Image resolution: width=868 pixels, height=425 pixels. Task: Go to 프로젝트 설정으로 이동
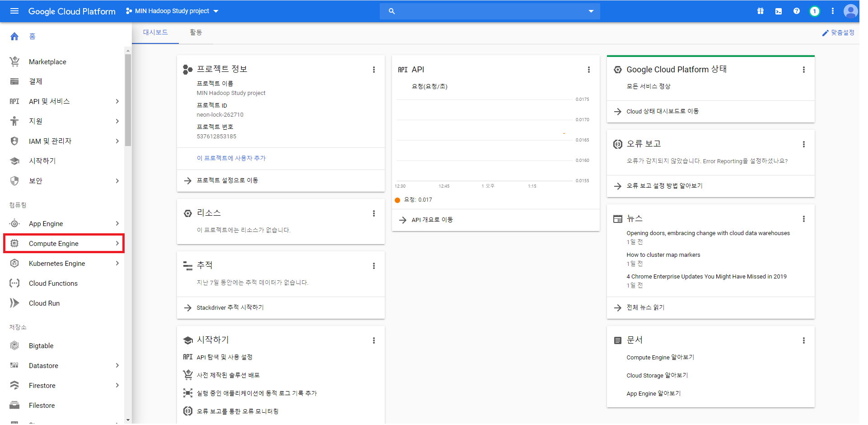point(227,180)
